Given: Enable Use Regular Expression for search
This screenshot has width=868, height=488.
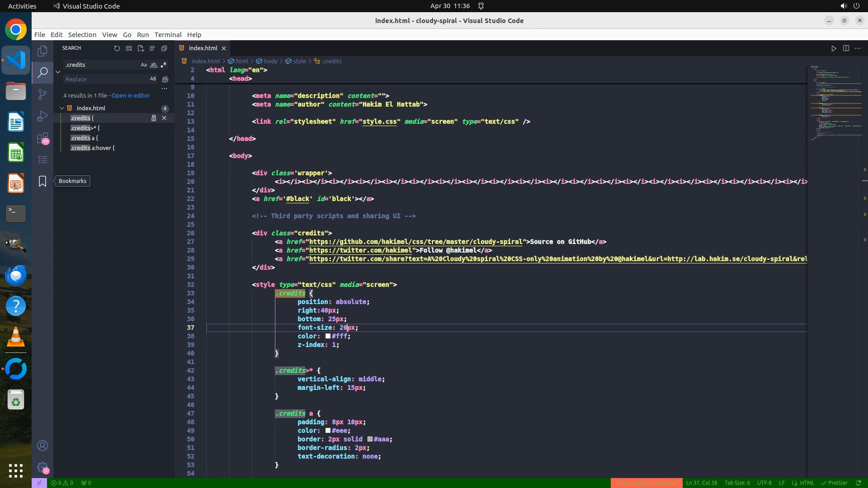Looking at the screenshot, I should pos(164,65).
